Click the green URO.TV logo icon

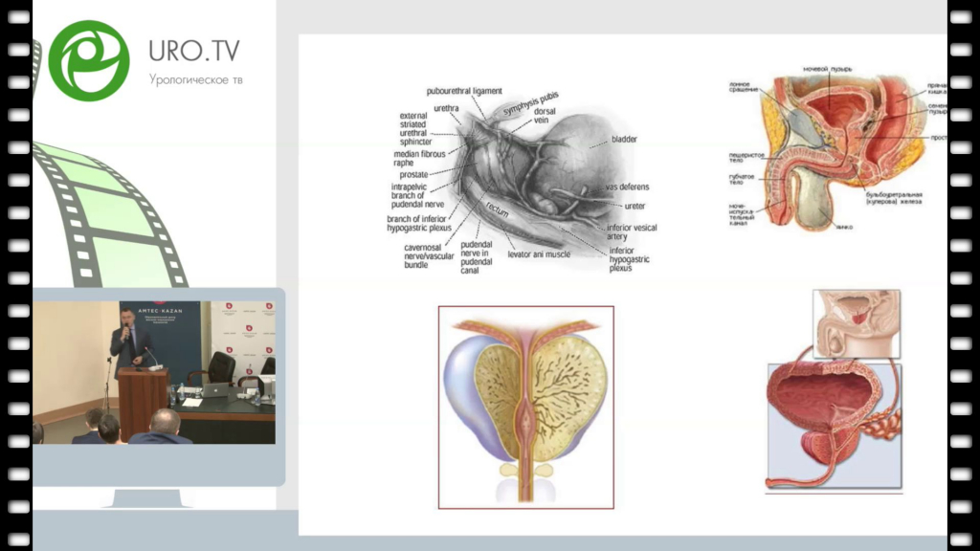pyautogui.click(x=89, y=59)
